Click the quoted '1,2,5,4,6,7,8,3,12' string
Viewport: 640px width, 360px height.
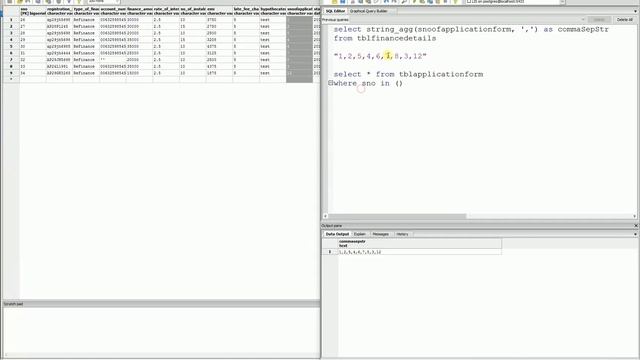(380, 56)
